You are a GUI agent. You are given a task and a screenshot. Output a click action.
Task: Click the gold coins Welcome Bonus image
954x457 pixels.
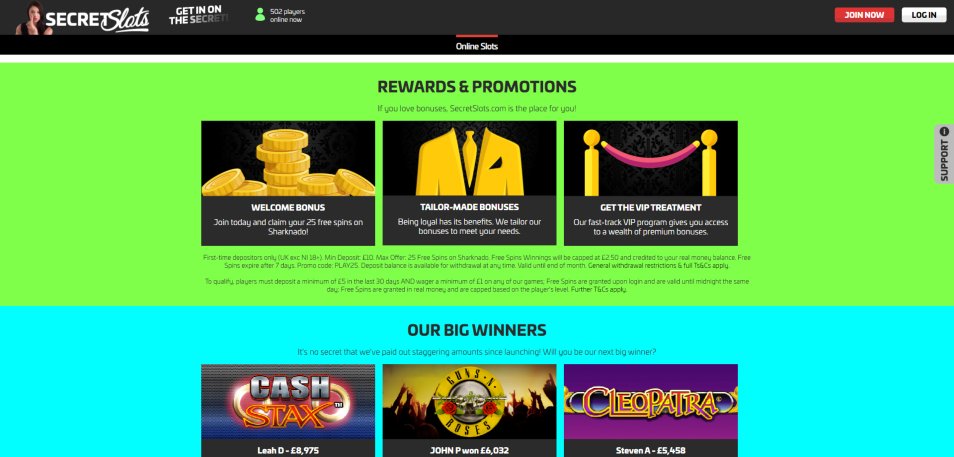288,158
